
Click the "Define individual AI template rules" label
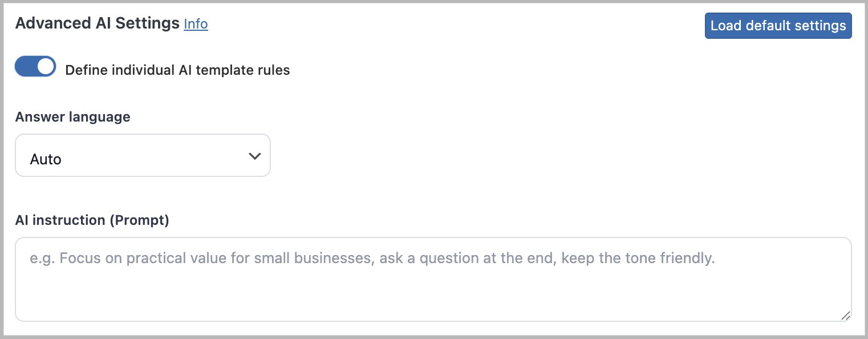point(177,70)
